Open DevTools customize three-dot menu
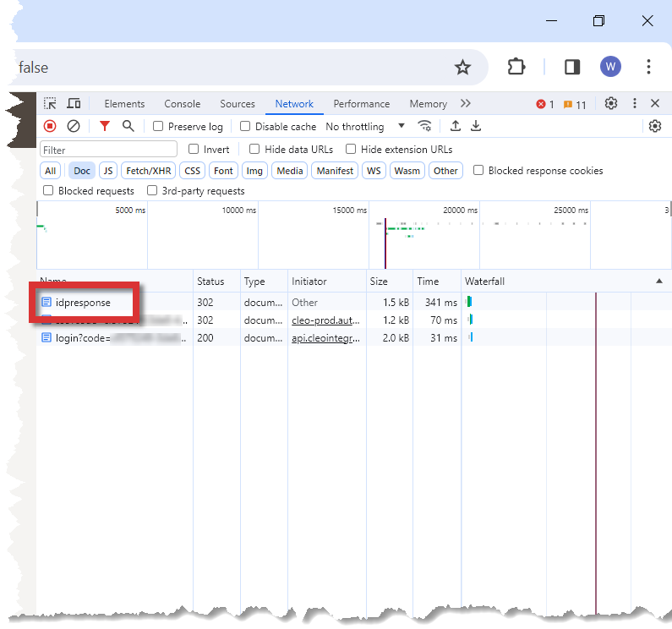672x629 pixels. click(635, 103)
